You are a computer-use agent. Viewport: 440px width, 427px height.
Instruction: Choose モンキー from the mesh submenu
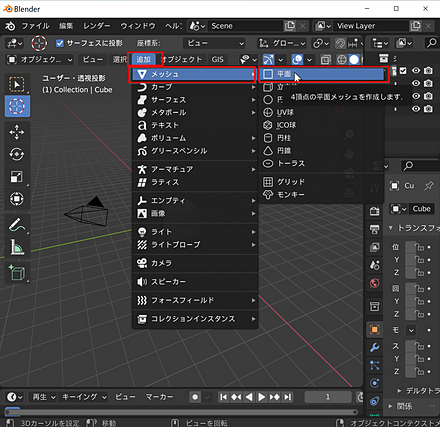322,194
